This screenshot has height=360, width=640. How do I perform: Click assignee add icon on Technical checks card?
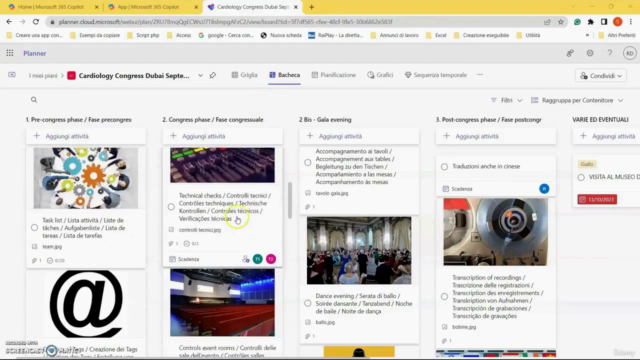tap(246, 259)
